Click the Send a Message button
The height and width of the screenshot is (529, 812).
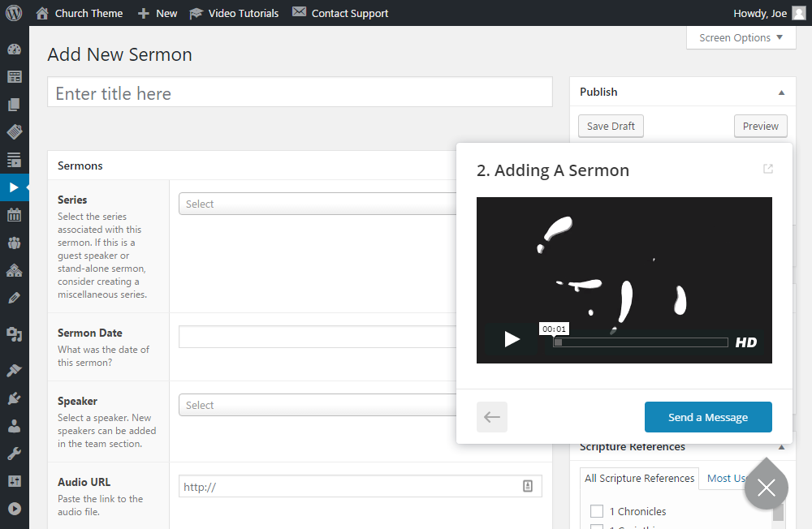point(708,417)
